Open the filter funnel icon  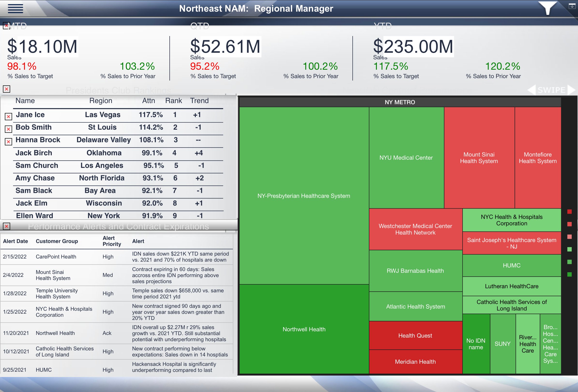click(x=548, y=8)
